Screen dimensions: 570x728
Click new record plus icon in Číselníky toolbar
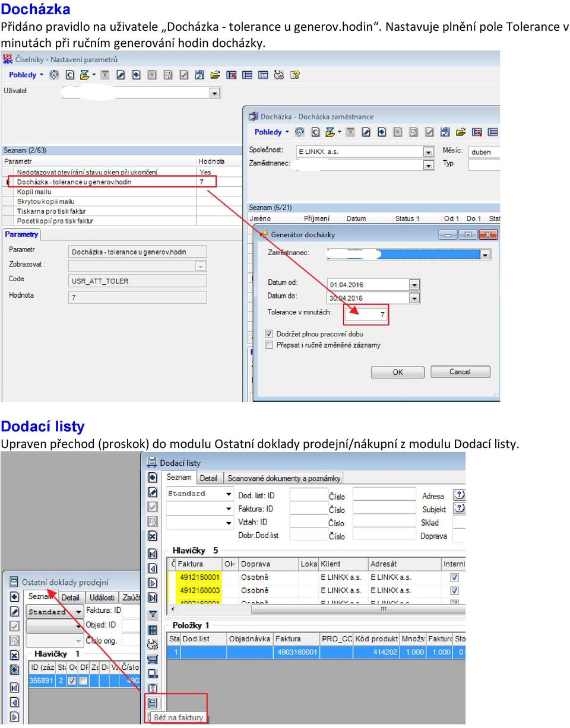[137, 75]
